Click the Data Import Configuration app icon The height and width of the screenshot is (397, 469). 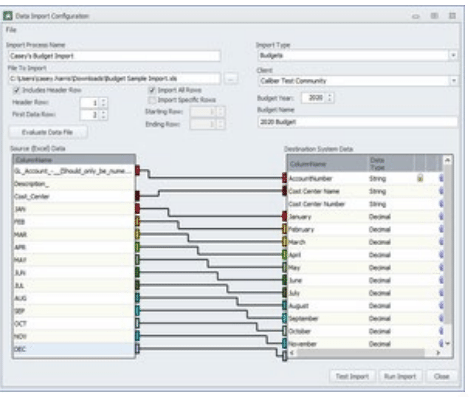[8, 16]
